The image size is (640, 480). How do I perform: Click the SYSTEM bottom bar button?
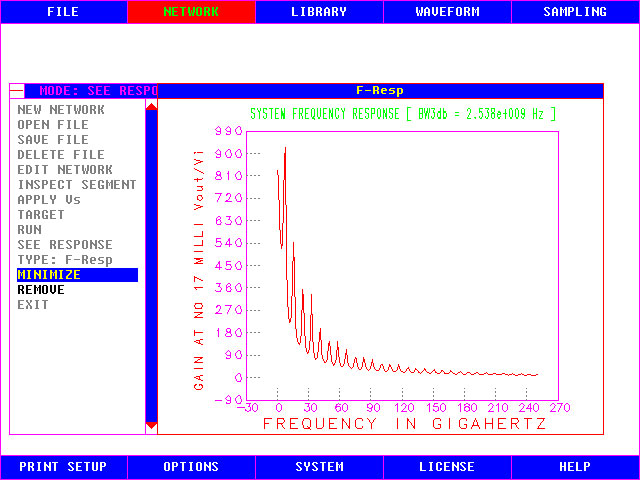pyautogui.click(x=319, y=467)
